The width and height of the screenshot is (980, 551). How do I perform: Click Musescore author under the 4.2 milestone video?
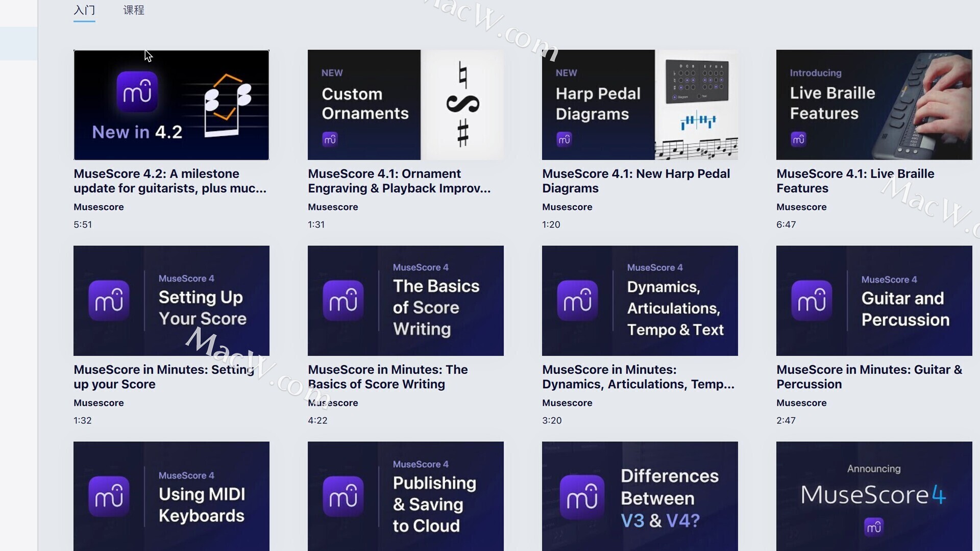point(99,207)
